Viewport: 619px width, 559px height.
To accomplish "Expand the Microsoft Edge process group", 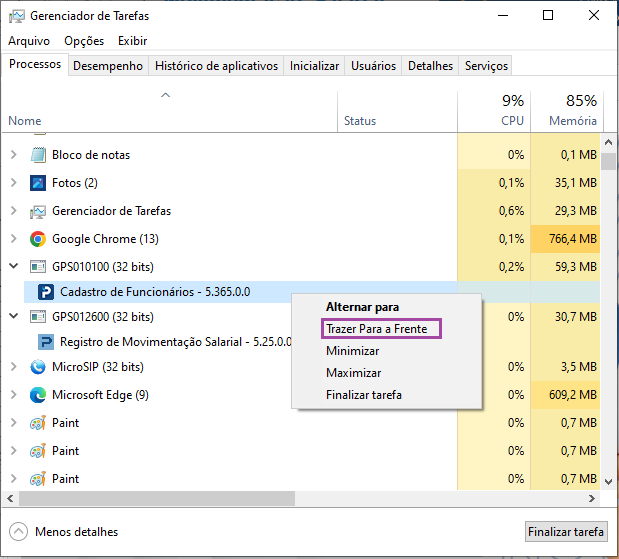I will 14,395.
